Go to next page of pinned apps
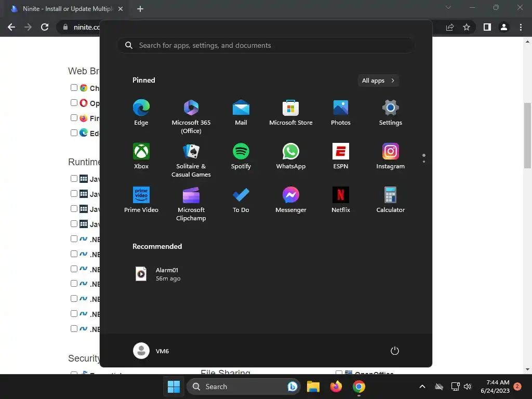 [424, 162]
